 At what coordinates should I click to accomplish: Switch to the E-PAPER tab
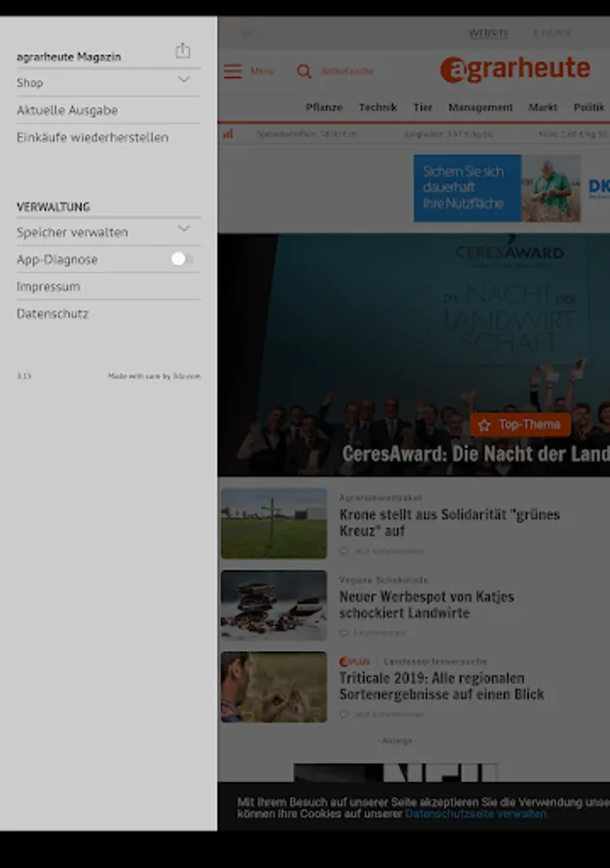pos(552,34)
